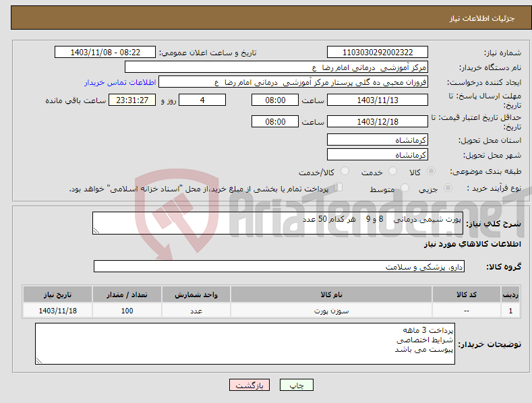Select the کالا radio button
Screen dimensions: 532x403
click(431, 171)
